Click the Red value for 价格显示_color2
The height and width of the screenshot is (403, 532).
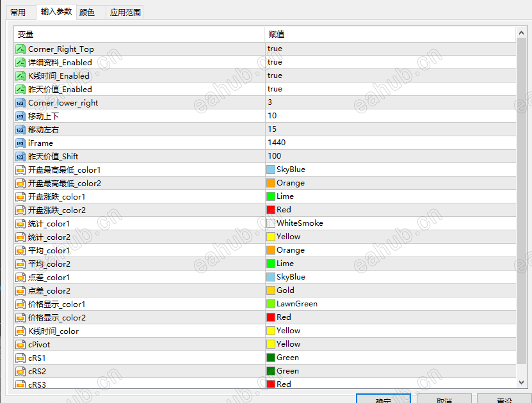tap(284, 317)
